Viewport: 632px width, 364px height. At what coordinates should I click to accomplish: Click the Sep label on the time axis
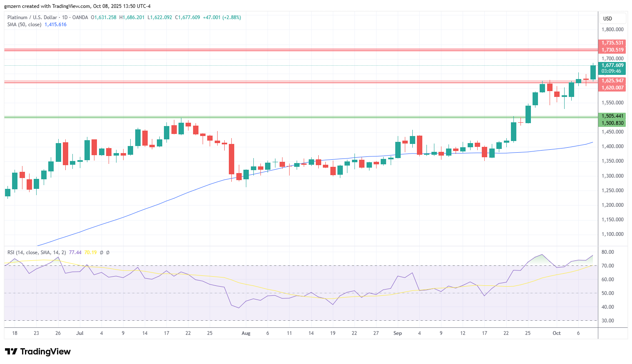(398, 333)
